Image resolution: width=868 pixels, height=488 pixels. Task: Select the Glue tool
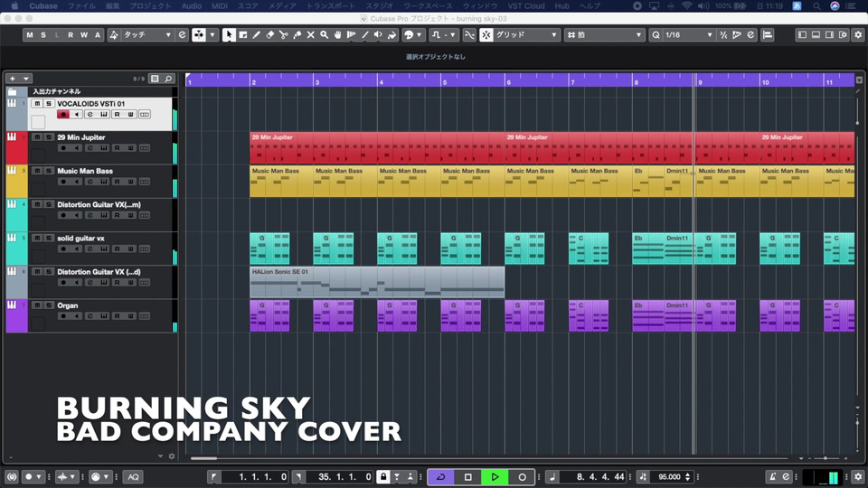tap(297, 35)
